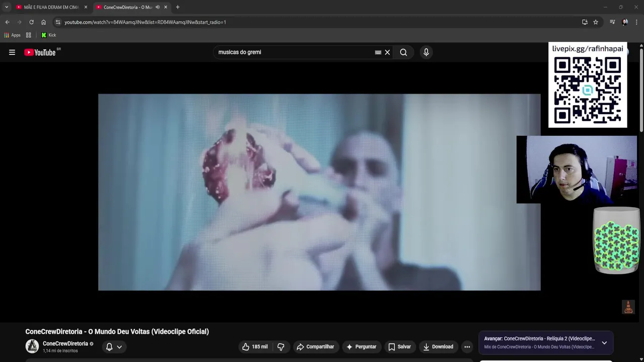
Task: Open the YouTube hamburger guide menu
Action: tap(12, 52)
